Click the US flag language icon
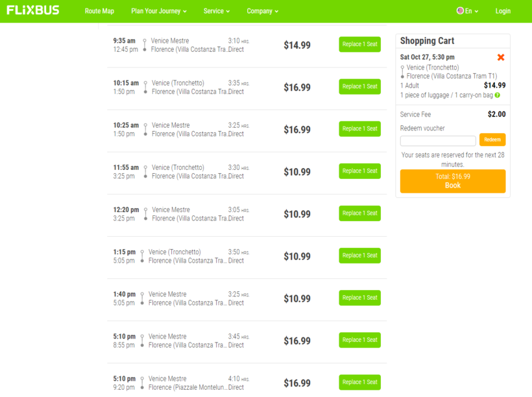The width and height of the screenshot is (532, 397). click(x=460, y=11)
